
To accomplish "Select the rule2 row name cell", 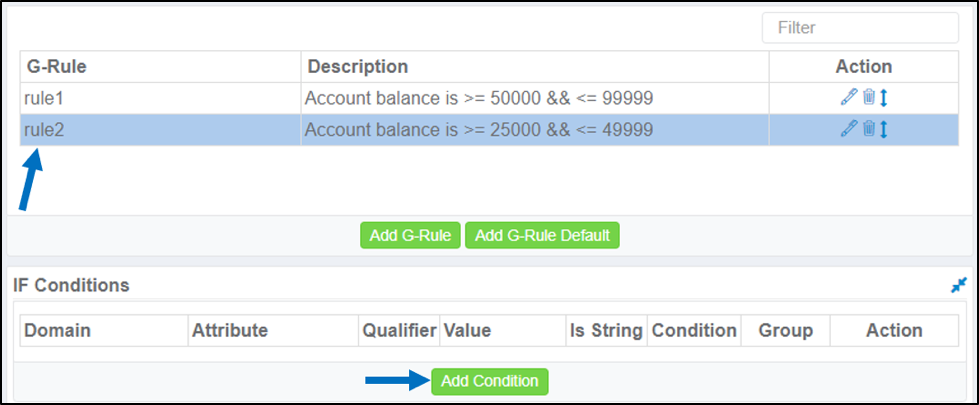I will [160, 130].
